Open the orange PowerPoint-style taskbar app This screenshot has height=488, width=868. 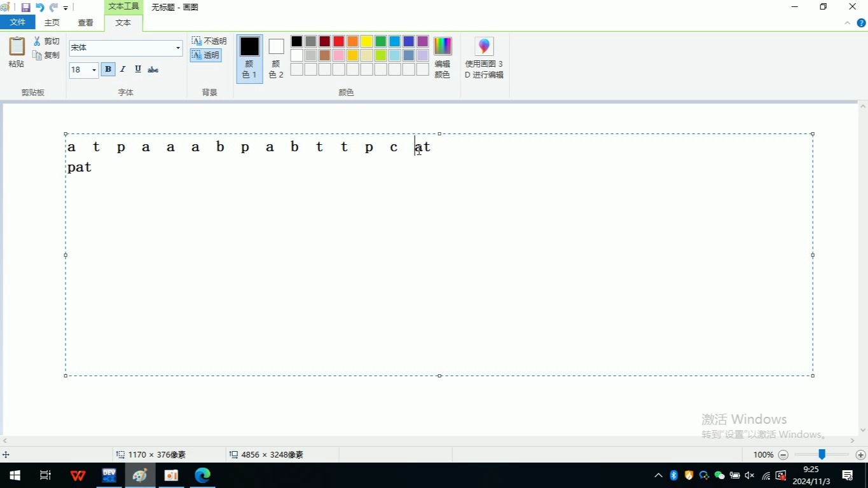[171, 475]
